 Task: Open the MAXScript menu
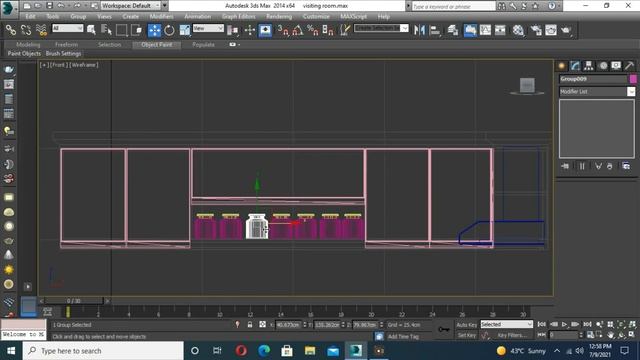pos(353,16)
